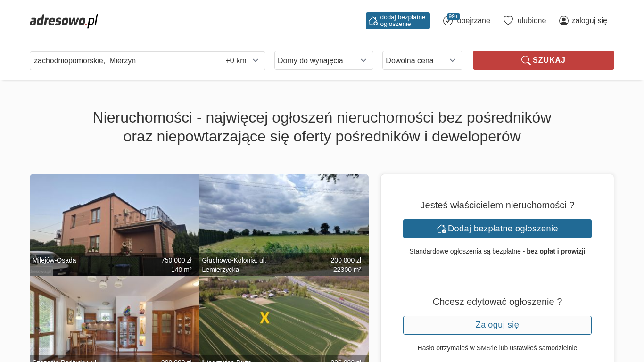Open viewed listings checkmark icon
The height and width of the screenshot is (362, 644).
tap(447, 21)
